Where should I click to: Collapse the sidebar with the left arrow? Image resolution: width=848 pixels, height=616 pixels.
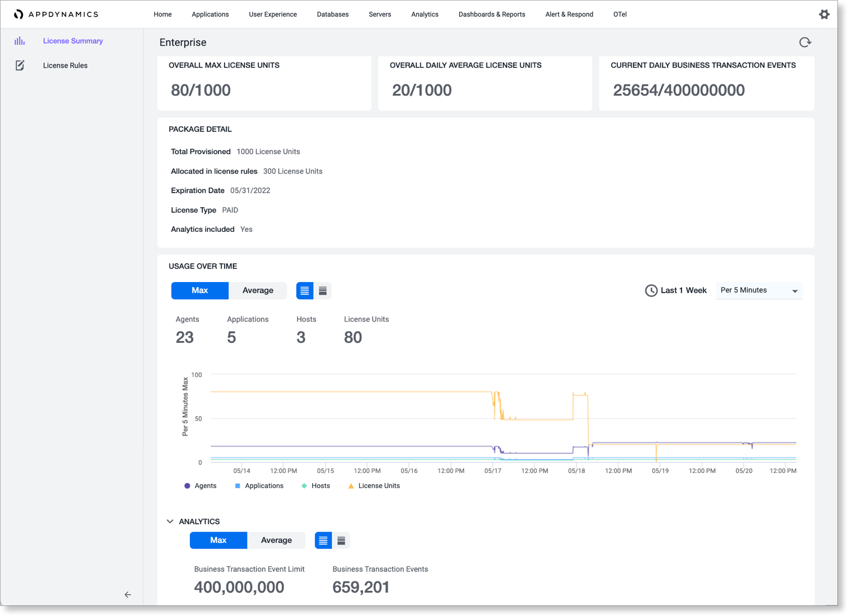[x=128, y=595]
